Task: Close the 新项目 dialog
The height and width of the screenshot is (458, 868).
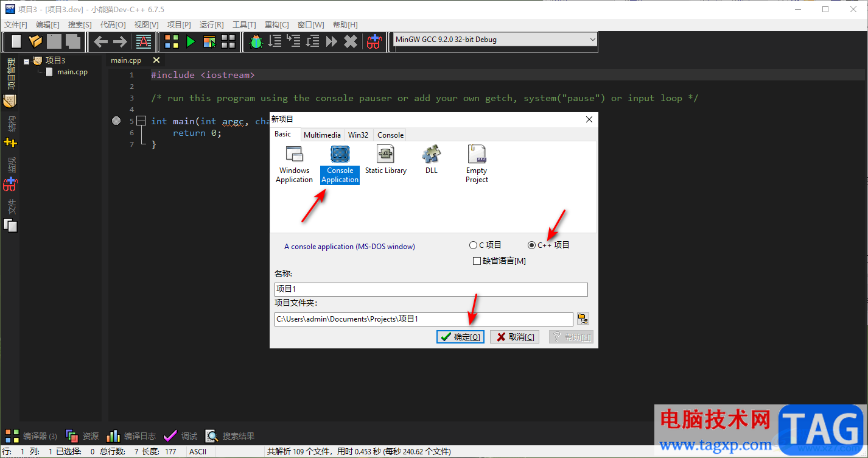Action: [x=589, y=119]
